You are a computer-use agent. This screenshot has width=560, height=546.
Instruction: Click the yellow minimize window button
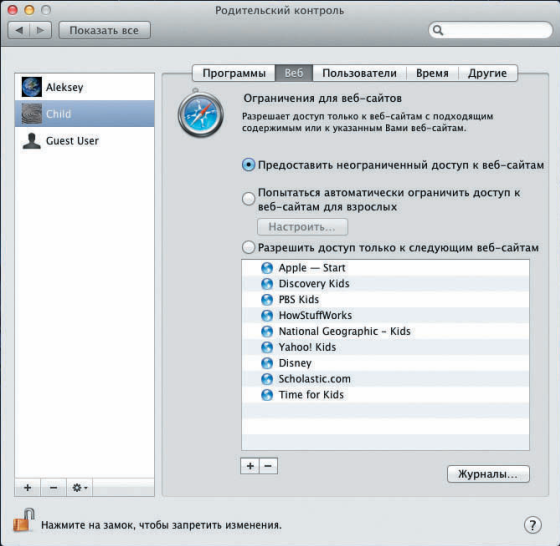[x=29, y=10]
